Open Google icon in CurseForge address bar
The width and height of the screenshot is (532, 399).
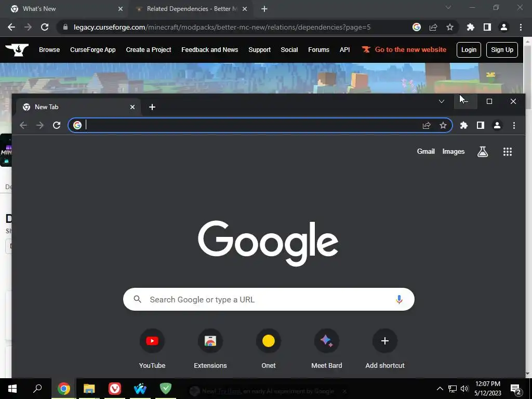pos(417,27)
